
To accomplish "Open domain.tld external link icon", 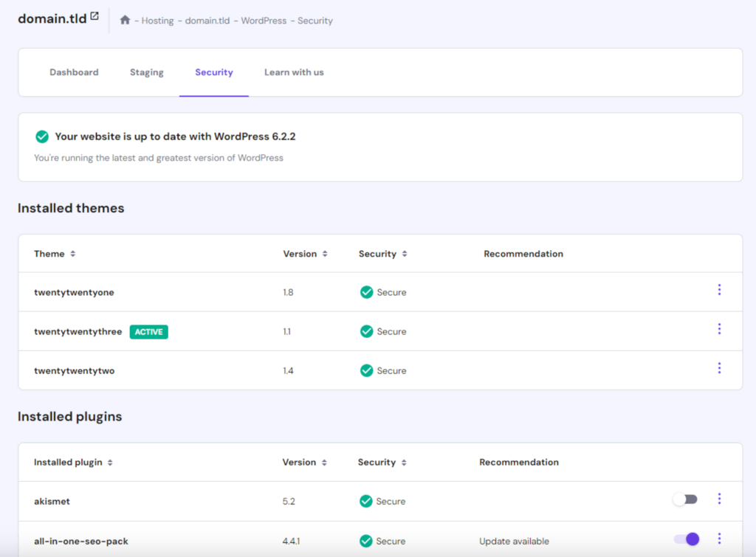I will pos(94,16).
